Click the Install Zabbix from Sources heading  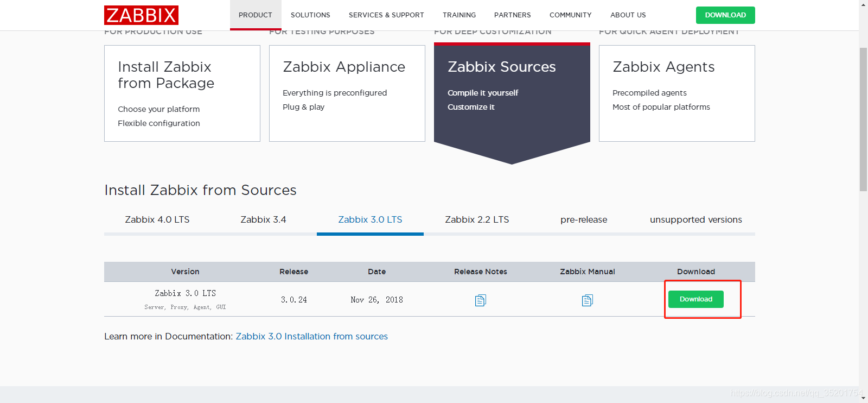coord(200,190)
